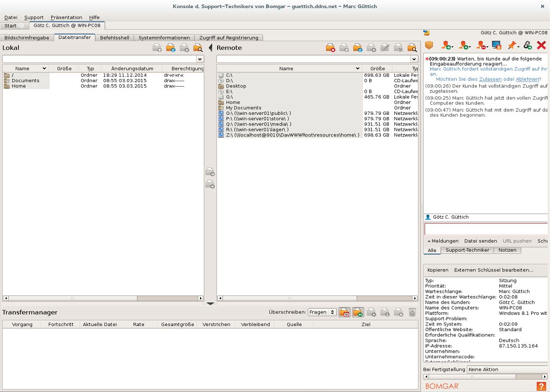Toggle the auto-resume transfers folder button
This screenshot has height=392, width=550.
point(358,312)
